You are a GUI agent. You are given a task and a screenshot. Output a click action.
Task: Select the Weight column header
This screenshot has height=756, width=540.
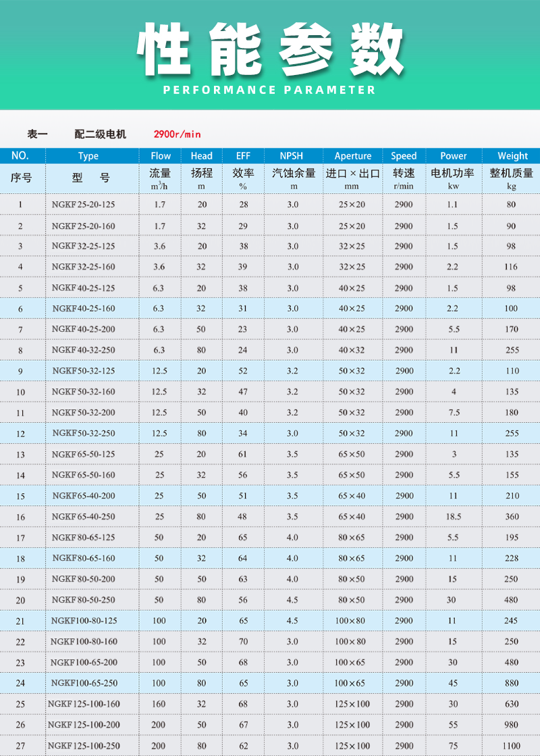click(x=512, y=156)
